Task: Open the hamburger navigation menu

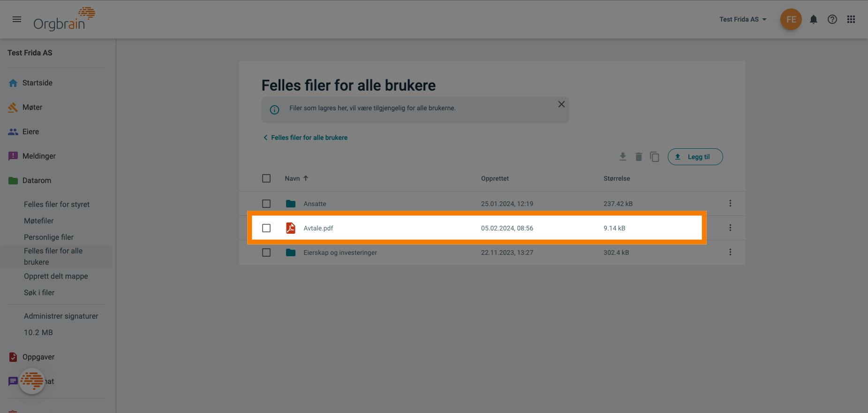Action: click(17, 19)
